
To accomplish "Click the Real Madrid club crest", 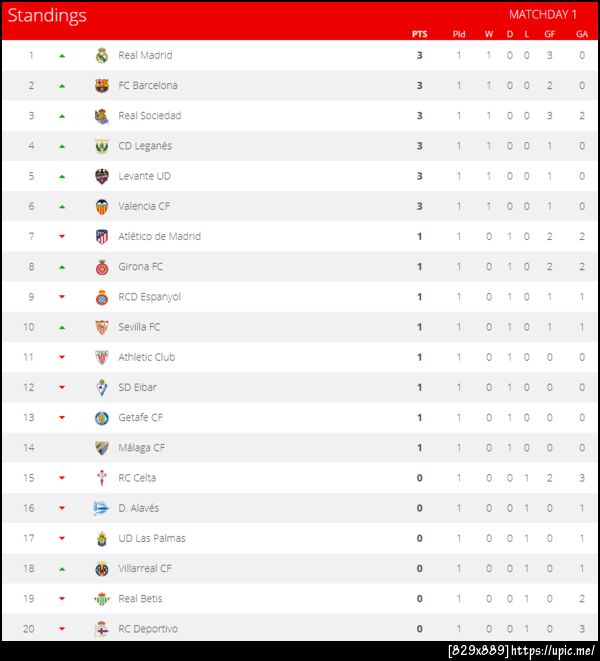I will [x=101, y=55].
